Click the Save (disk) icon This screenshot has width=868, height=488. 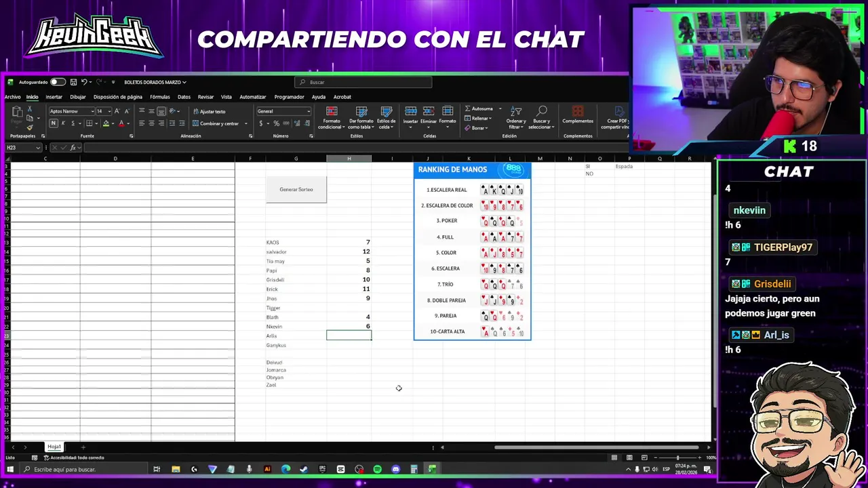tap(73, 82)
